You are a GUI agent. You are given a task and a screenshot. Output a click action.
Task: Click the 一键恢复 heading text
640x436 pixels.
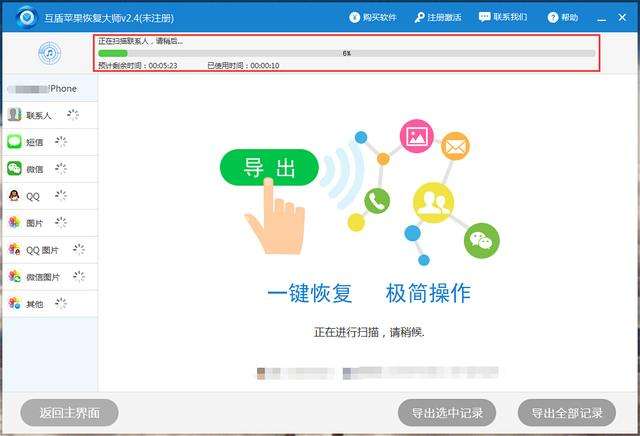click(x=310, y=293)
